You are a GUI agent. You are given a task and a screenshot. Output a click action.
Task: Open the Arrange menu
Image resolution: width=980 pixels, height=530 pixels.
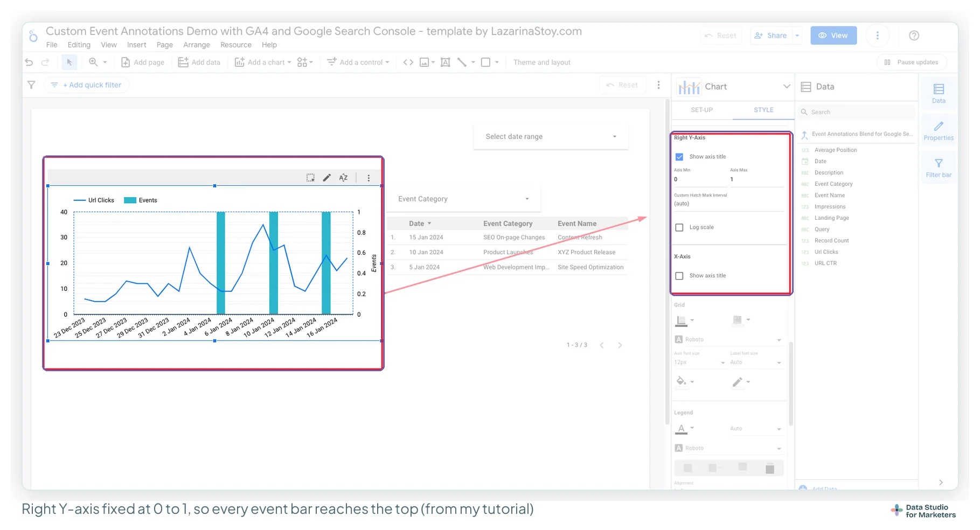click(x=197, y=45)
